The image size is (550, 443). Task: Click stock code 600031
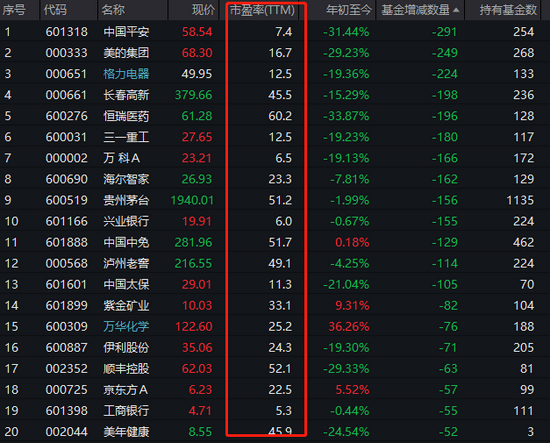pyautogui.click(x=66, y=137)
